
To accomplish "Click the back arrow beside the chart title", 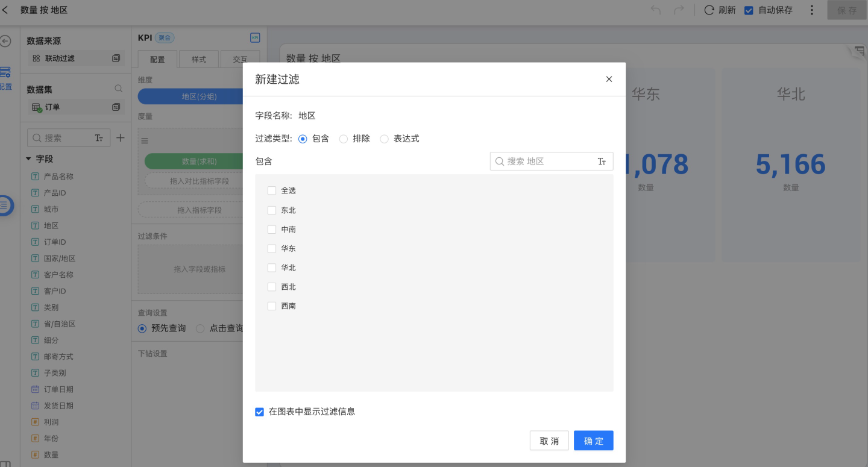I will [5, 10].
